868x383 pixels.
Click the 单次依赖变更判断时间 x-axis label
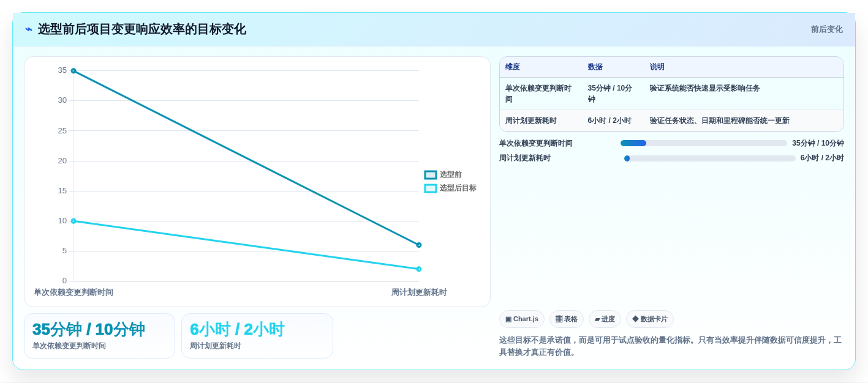tap(74, 292)
